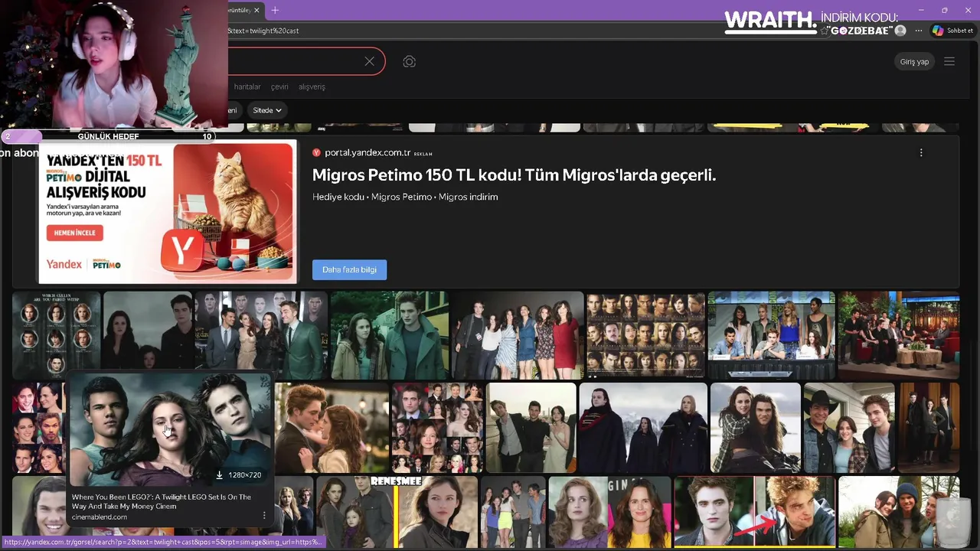The height and width of the screenshot is (551, 980).
Task: Open Edward thumbnail with red arrow
Action: [x=754, y=512]
